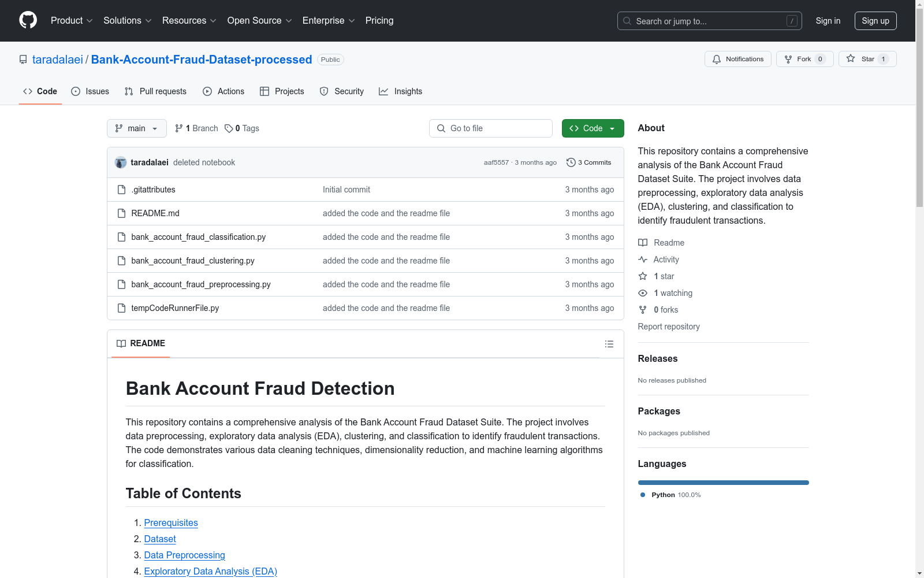Image resolution: width=924 pixels, height=578 pixels.
Task: Expand the Open Source menu
Action: point(260,20)
